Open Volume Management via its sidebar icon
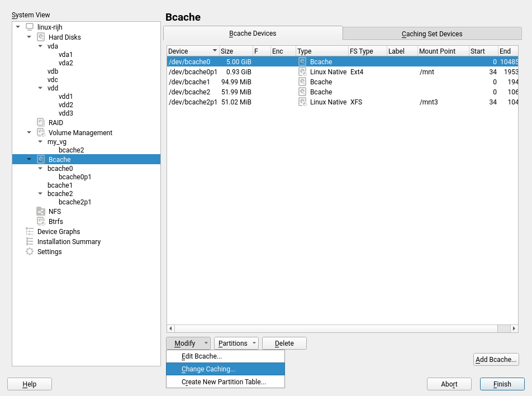The image size is (532, 396). [40, 132]
